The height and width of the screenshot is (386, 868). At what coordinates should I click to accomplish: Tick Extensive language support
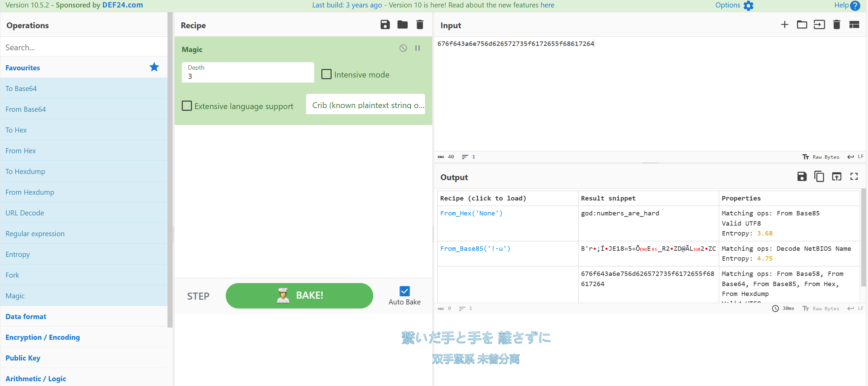tap(187, 106)
